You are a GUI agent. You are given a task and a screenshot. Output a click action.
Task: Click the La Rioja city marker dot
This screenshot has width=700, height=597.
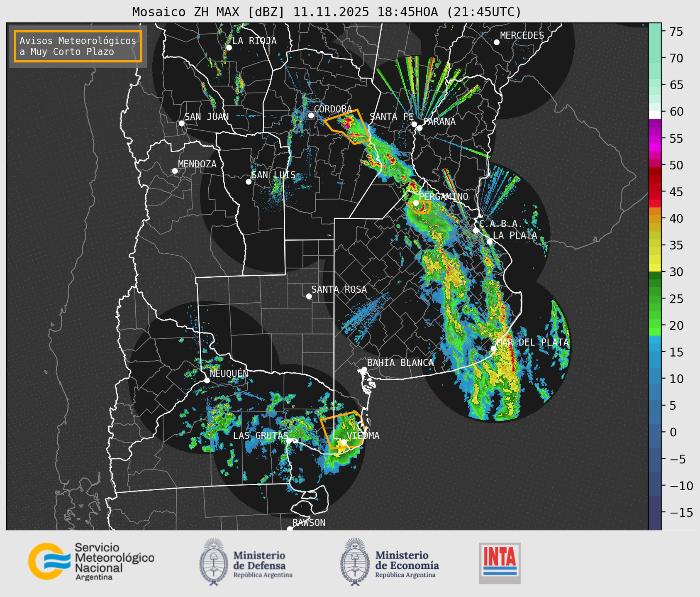click(229, 48)
